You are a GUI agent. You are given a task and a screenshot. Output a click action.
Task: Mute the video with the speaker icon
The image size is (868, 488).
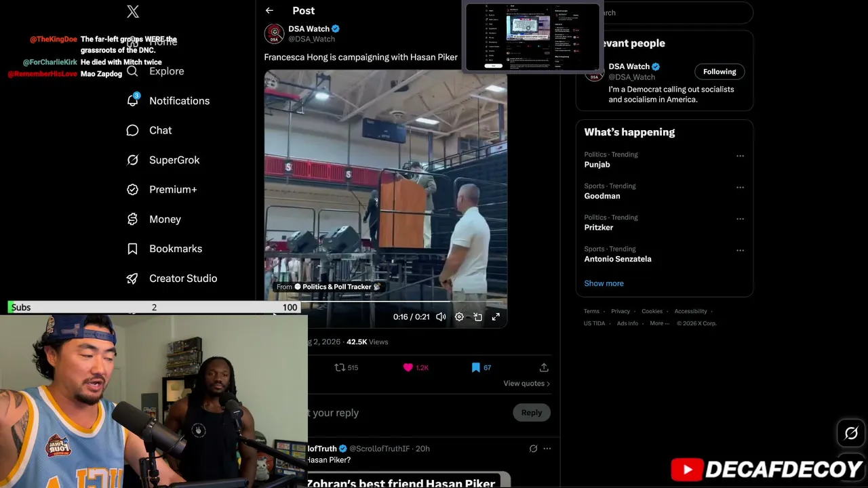[x=441, y=317]
